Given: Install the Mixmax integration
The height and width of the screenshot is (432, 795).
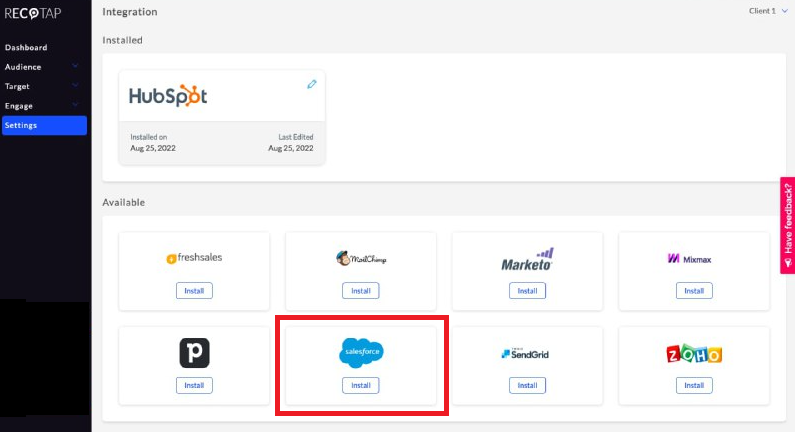Looking at the screenshot, I should point(694,291).
